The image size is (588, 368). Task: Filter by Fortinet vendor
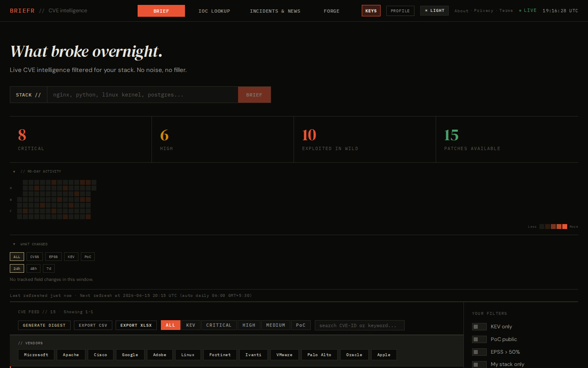220,355
